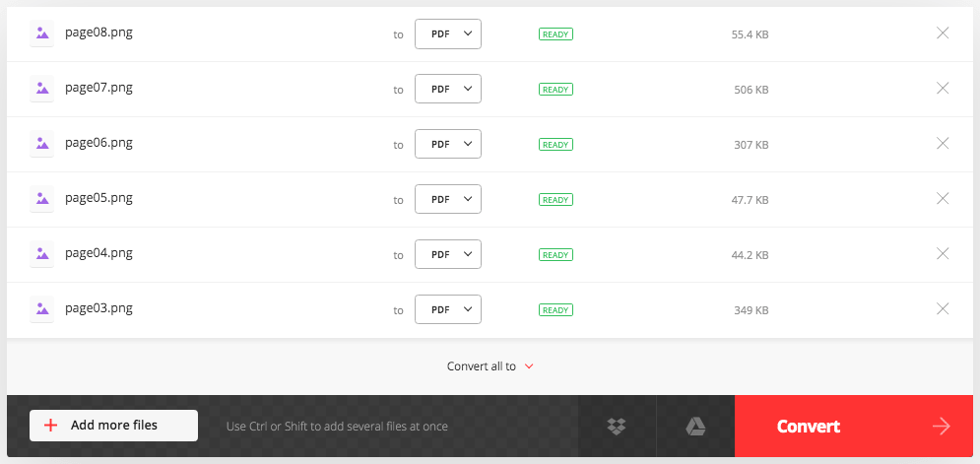The image size is (980, 464).
Task: Change output format for page03.png
Action: [x=448, y=309]
